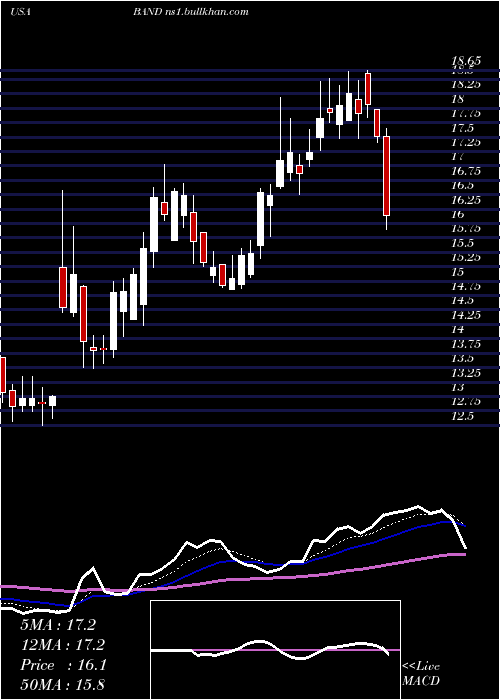500x700 pixels.
Task: Click the 5MA : 17.2 reading
Action: [x=58, y=624]
